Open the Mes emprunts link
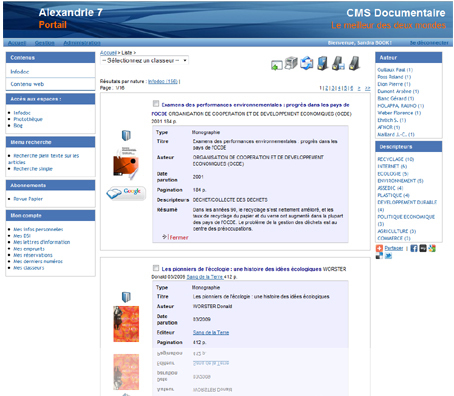The width and height of the screenshot is (454, 396). (29, 249)
